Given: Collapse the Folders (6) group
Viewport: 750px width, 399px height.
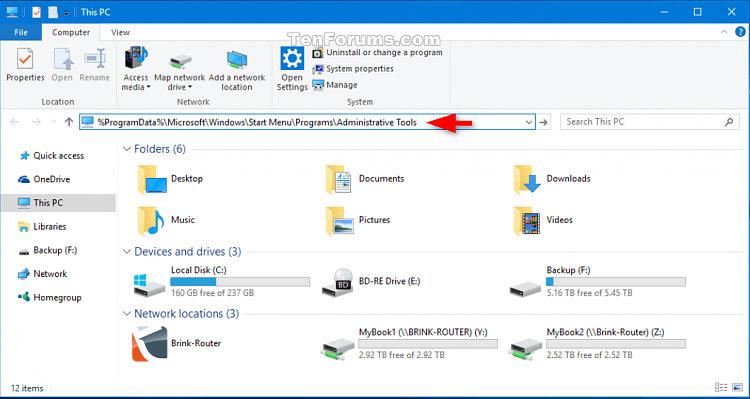Looking at the screenshot, I should [127, 149].
